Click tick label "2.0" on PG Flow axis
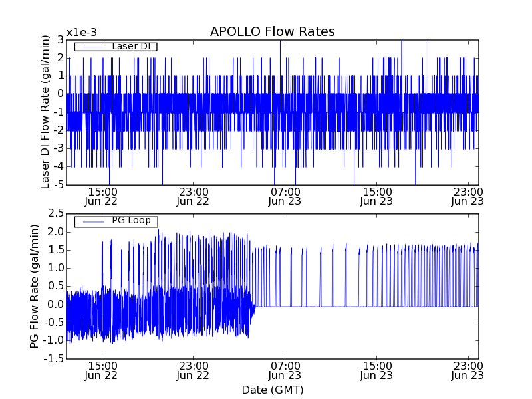The image size is (532, 399). [x=56, y=232]
